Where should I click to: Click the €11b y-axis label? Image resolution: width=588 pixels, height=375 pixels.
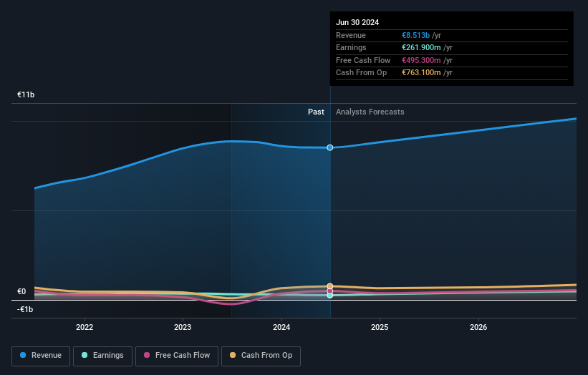[26, 94]
